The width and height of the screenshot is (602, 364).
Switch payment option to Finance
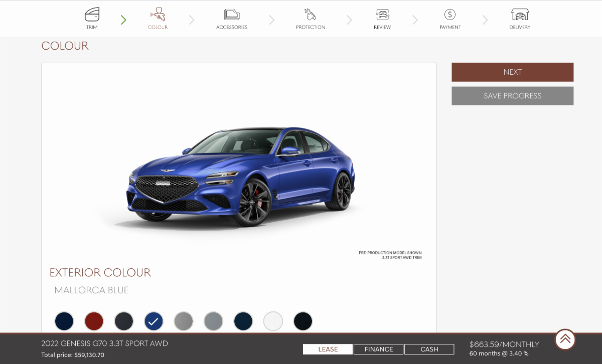(x=379, y=349)
